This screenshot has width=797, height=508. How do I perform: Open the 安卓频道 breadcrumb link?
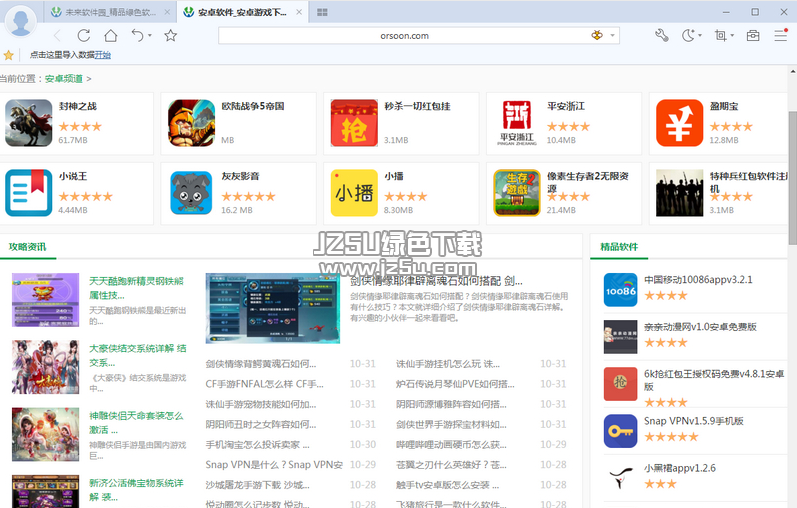tap(64, 79)
